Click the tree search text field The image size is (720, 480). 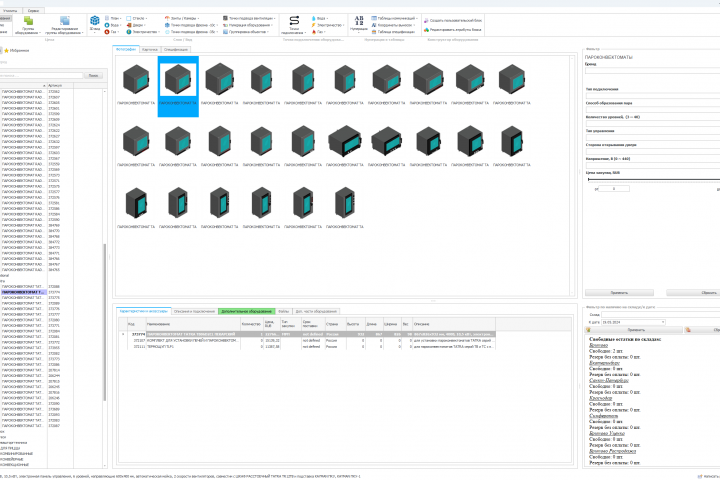(41, 75)
